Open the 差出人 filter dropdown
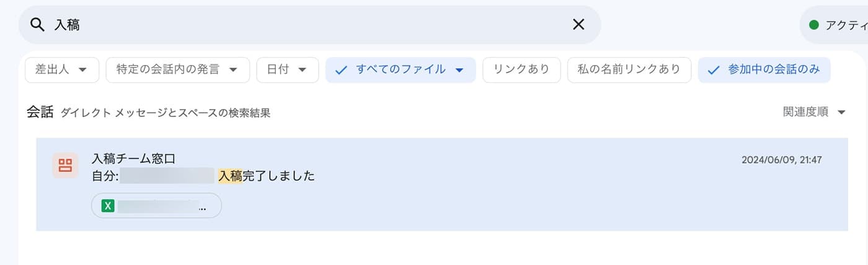This screenshot has width=868, height=265. pyautogui.click(x=61, y=70)
